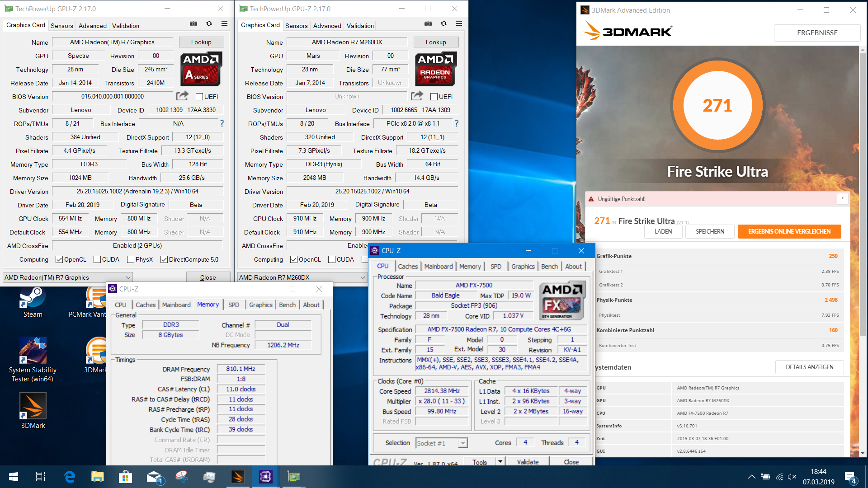Viewport: 868px width, 488px height.
Task: Expand GPU selector dropdown AMD Radeon(TM) R7 Graphics
Action: pyautogui.click(x=68, y=277)
